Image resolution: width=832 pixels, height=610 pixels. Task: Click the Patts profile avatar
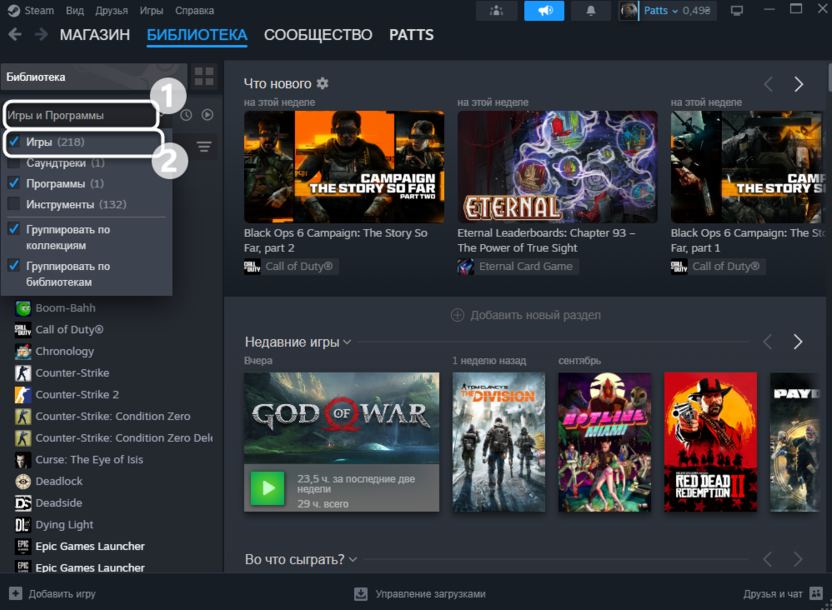(629, 11)
